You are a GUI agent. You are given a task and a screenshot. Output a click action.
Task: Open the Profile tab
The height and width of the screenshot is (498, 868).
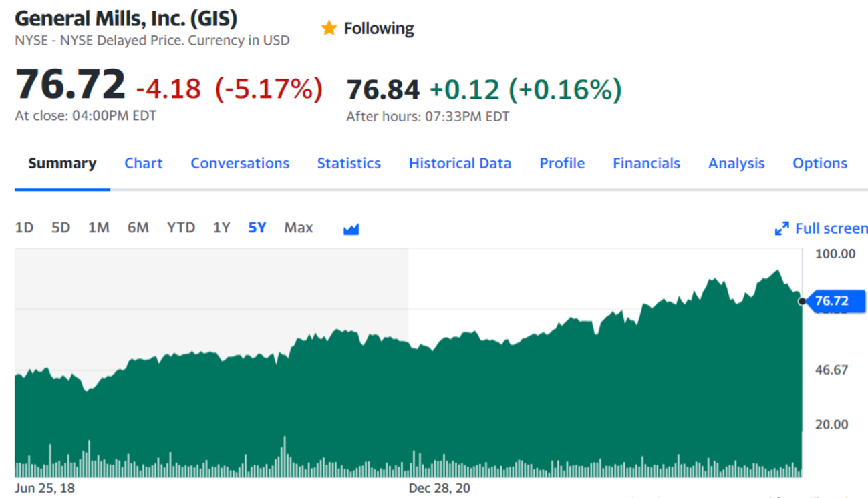(x=562, y=164)
